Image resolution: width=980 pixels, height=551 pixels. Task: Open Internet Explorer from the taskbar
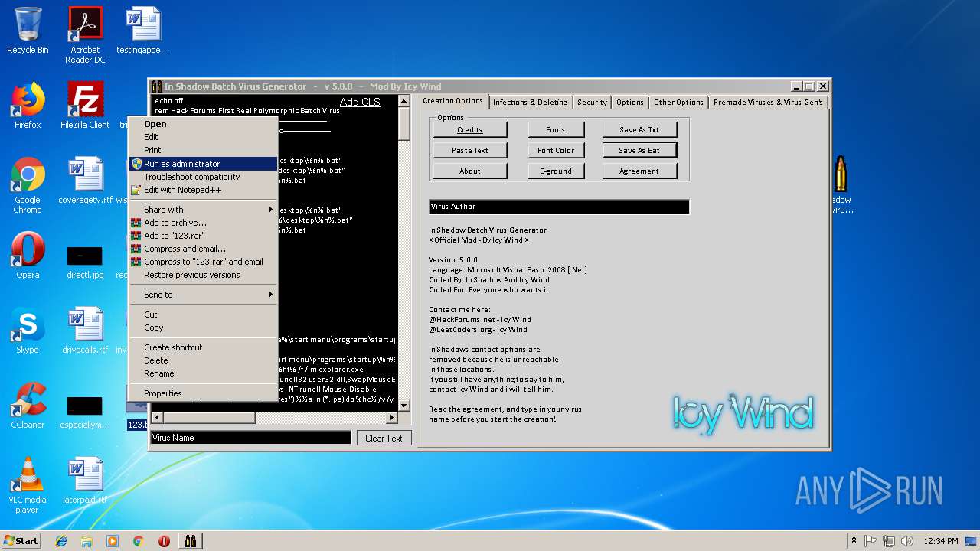coord(61,541)
